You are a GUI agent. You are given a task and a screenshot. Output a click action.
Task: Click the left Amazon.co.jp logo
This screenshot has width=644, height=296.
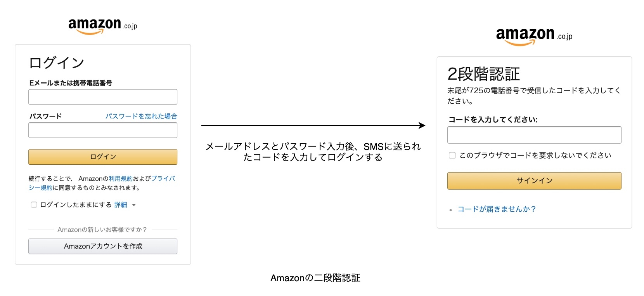(x=102, y=26)
